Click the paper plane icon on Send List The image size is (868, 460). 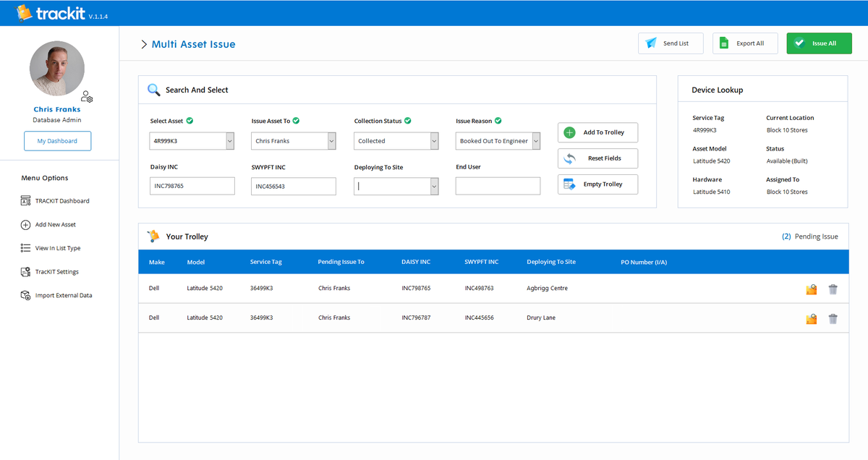point(651,43)
